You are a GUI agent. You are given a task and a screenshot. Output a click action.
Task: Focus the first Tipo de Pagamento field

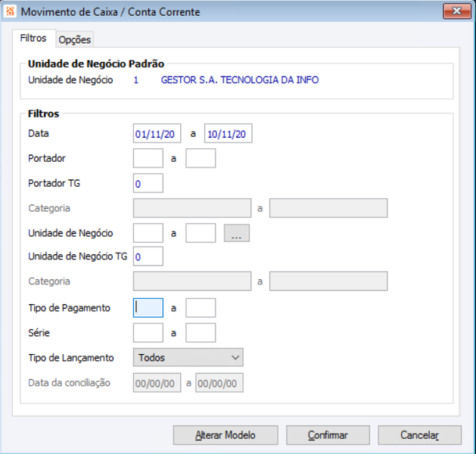coord(148,308)
